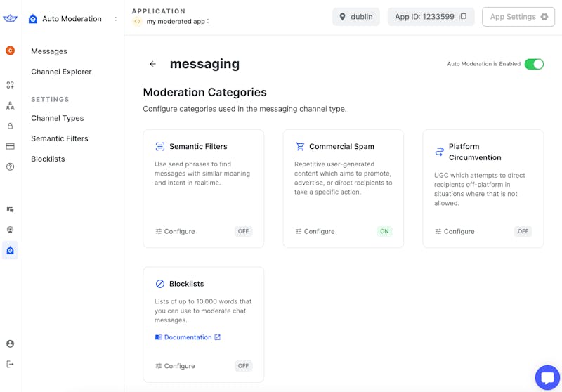Click the App ID: 1233599 badge
Screen dimensions: 562x392
point(431,17)
